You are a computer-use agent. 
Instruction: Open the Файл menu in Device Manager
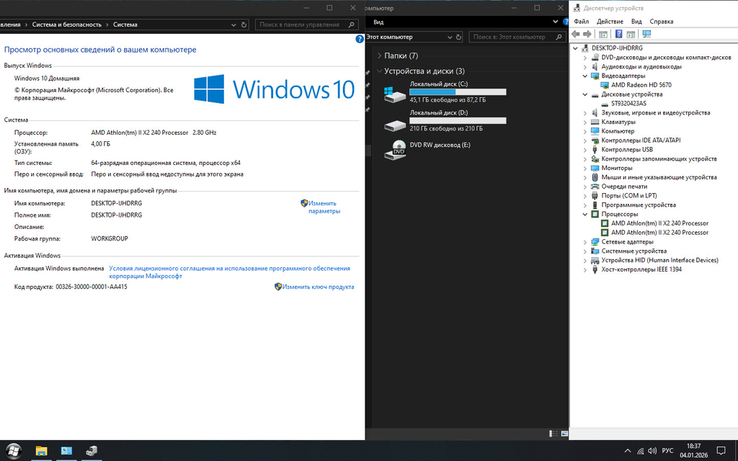(581, 22)
